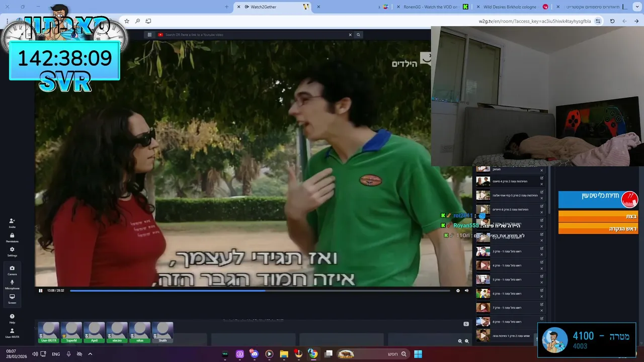Image resolution: width=644 pixels, height=362 pixels.
Task: Select participant Shalih avatar
Action: coord(163,332)
